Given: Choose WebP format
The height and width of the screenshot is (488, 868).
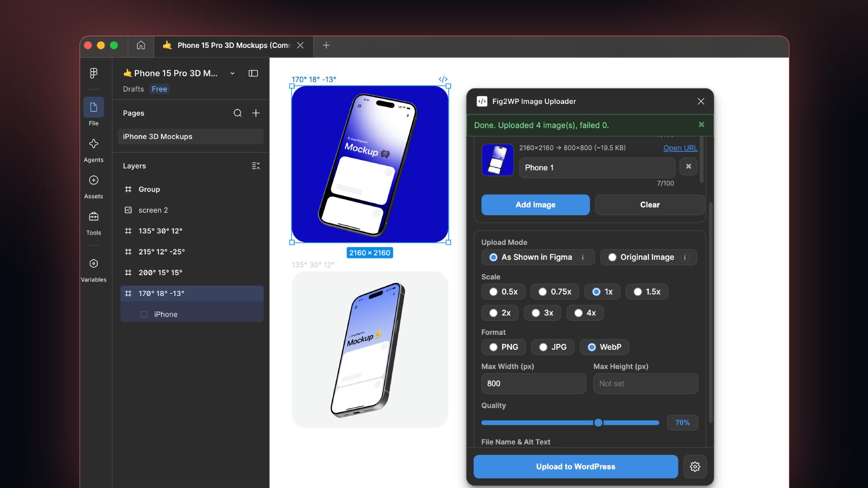Looking at the screenshot, I should click(604, 347).
